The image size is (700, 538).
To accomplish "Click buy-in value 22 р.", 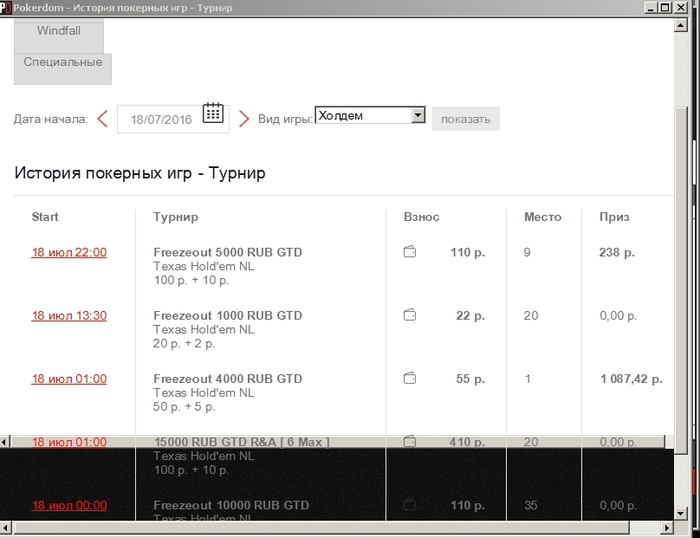I will [x=470, y=316].
